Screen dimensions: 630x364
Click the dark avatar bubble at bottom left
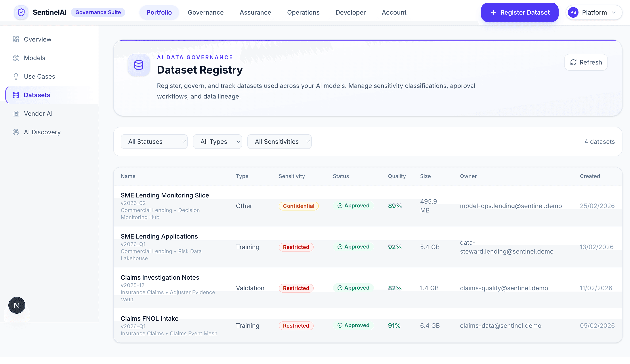17,305
